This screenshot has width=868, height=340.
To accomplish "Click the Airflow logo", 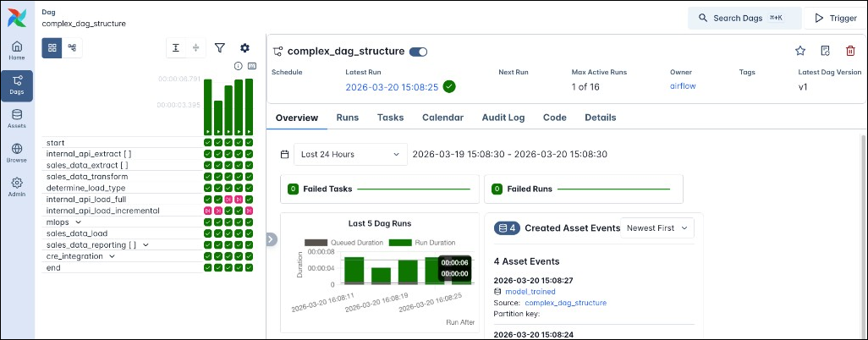I will click(x=17, y=18).
